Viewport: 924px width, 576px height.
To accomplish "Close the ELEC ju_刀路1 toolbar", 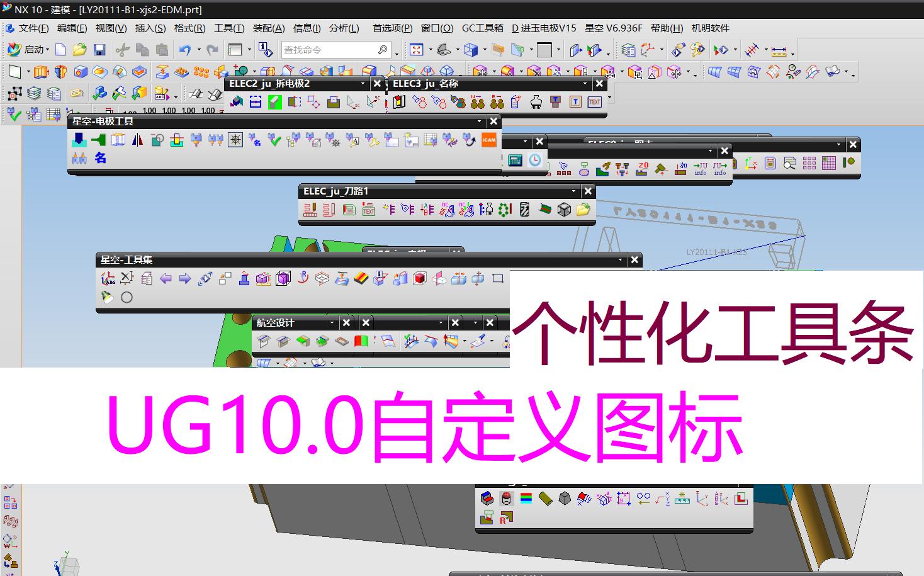I will pyautogui.click(x=588, y=191).
